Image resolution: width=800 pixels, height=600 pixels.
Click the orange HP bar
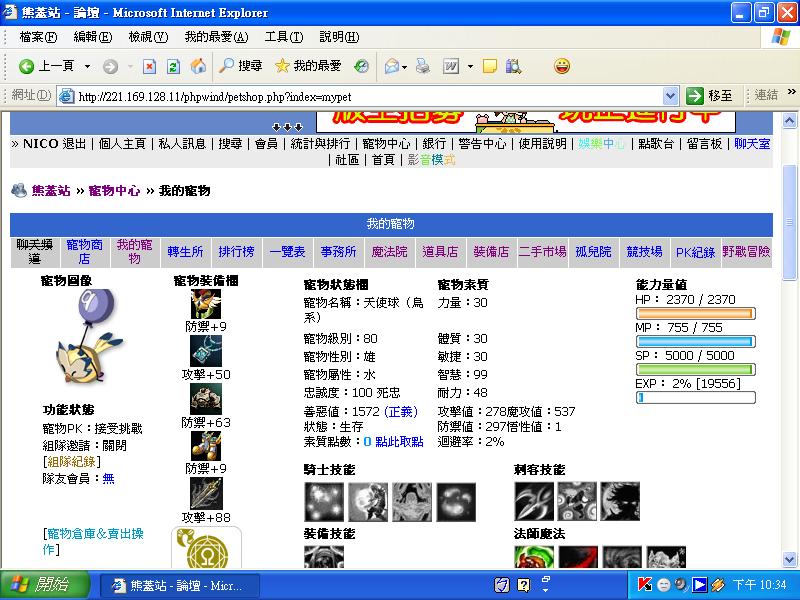pos(695,314)
